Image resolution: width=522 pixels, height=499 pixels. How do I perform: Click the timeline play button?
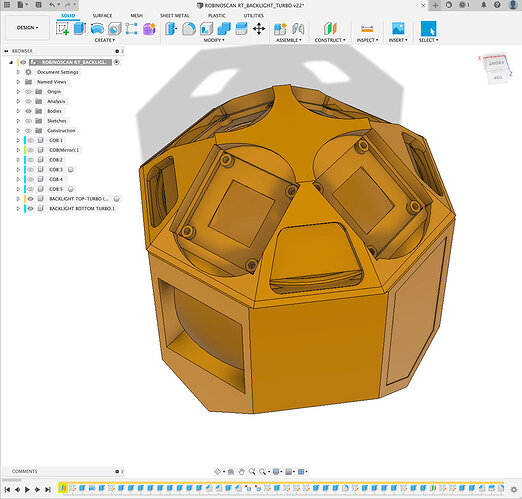point(27,489)
